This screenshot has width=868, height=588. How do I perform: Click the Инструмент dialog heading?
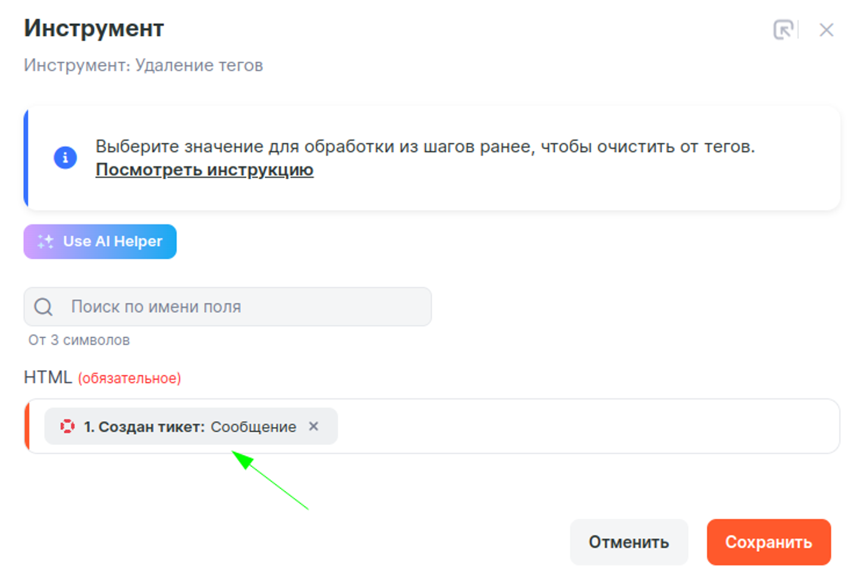[x=94, y=28]
